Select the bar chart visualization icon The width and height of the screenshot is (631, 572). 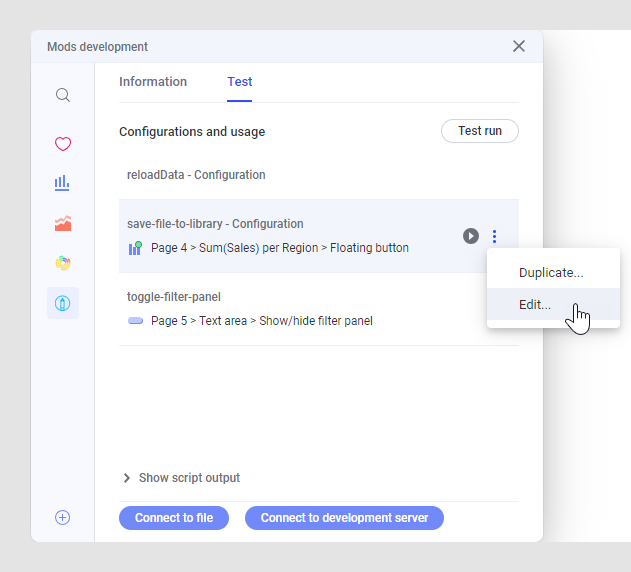(x=63, y=183)
